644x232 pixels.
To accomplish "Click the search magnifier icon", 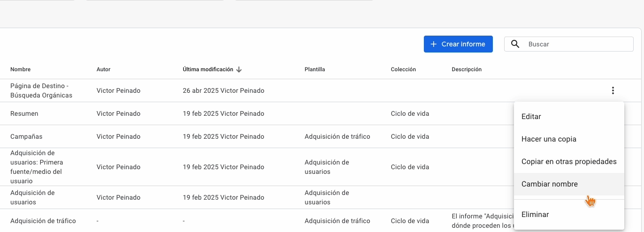I will (515, 44).
